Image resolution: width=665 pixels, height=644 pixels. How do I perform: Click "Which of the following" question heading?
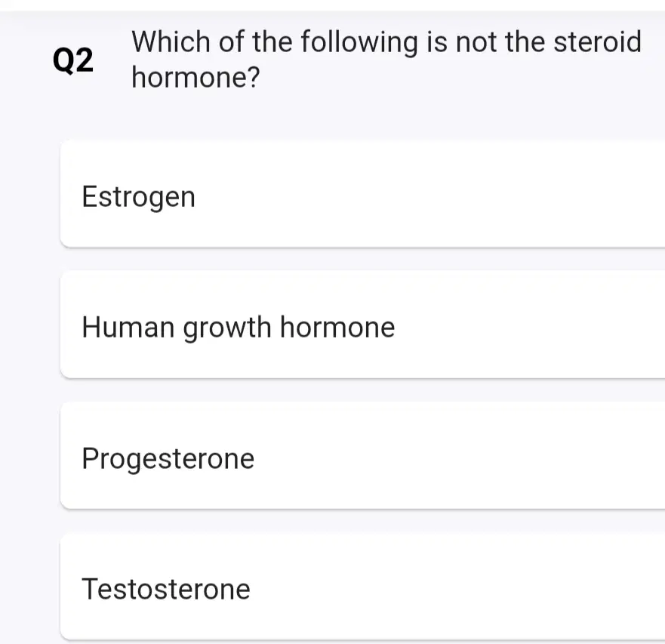[x=275, y=42]
